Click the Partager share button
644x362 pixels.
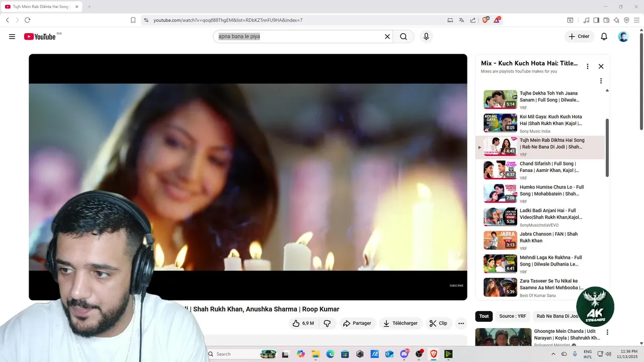[x=357, y=323]
